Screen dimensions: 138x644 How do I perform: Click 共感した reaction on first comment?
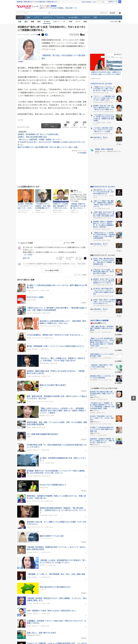click(60, 258)
